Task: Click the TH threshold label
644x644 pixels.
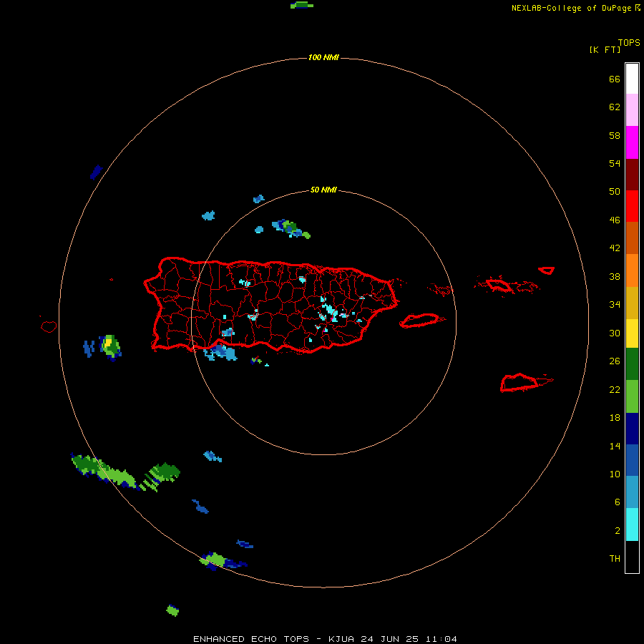Action: tap(615, 558)
